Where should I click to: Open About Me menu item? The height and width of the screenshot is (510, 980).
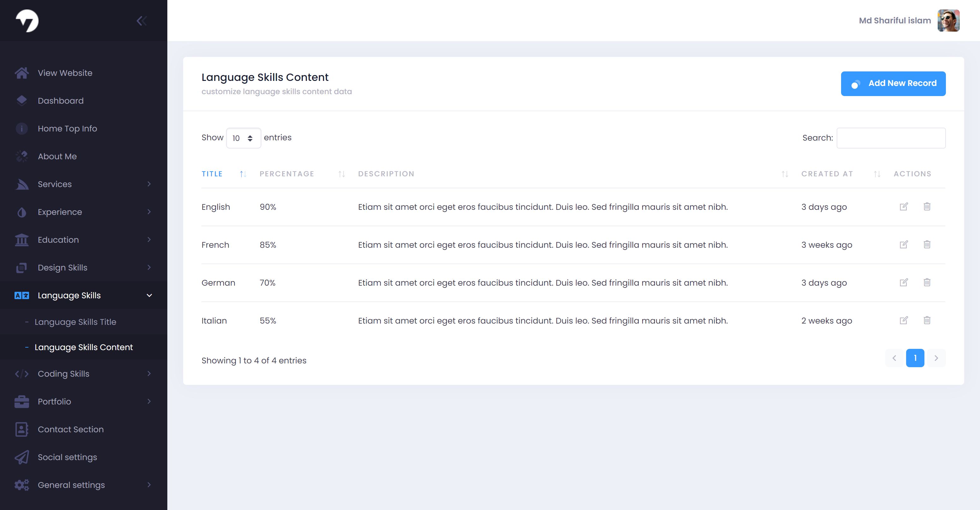tap(84, 156)
